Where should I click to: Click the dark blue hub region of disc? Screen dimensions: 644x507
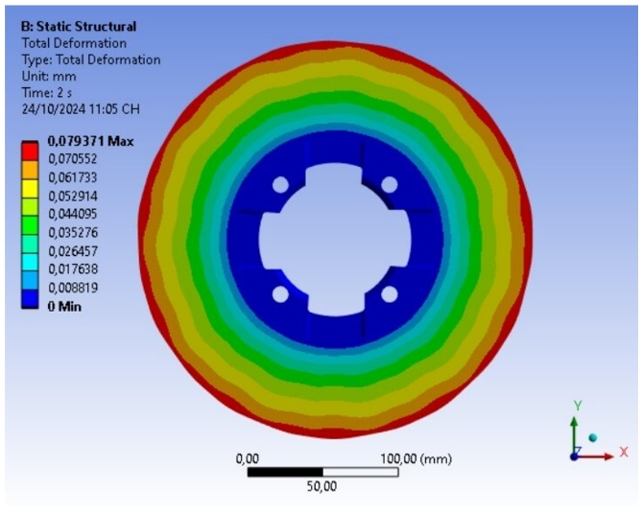point(335,331)
